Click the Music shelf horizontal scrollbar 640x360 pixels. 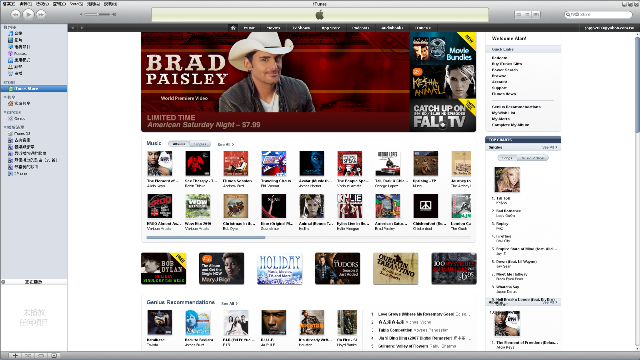(x=206, y=237)
